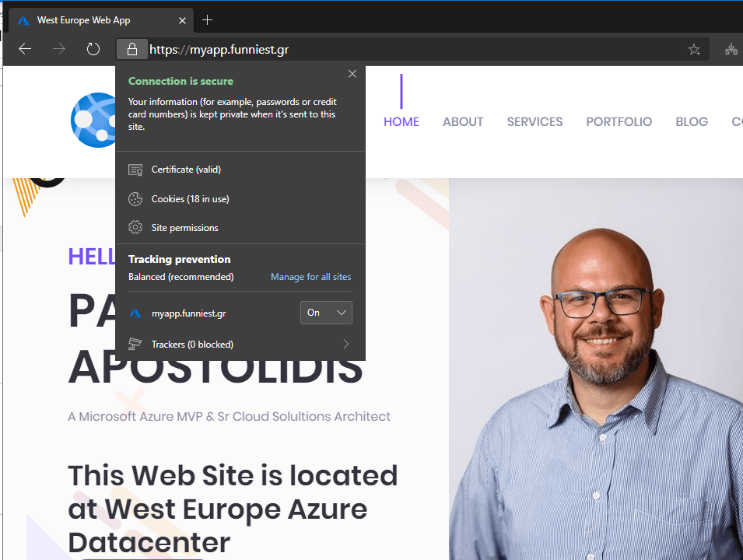Open tracking prevention On dropdown

click(326, 313)
